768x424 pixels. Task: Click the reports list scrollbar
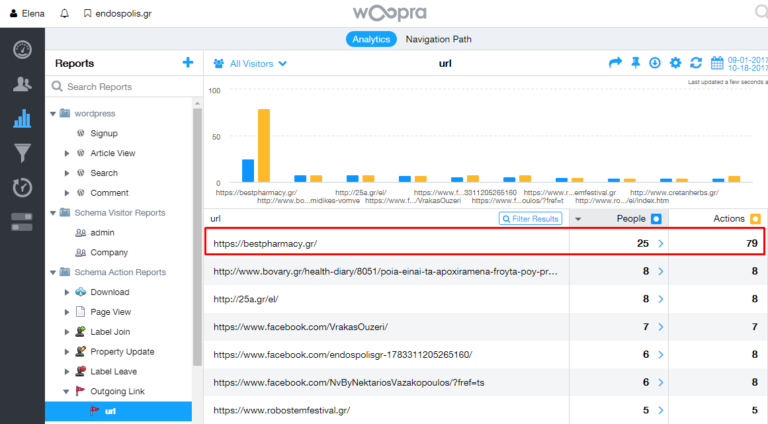(197, 237)
